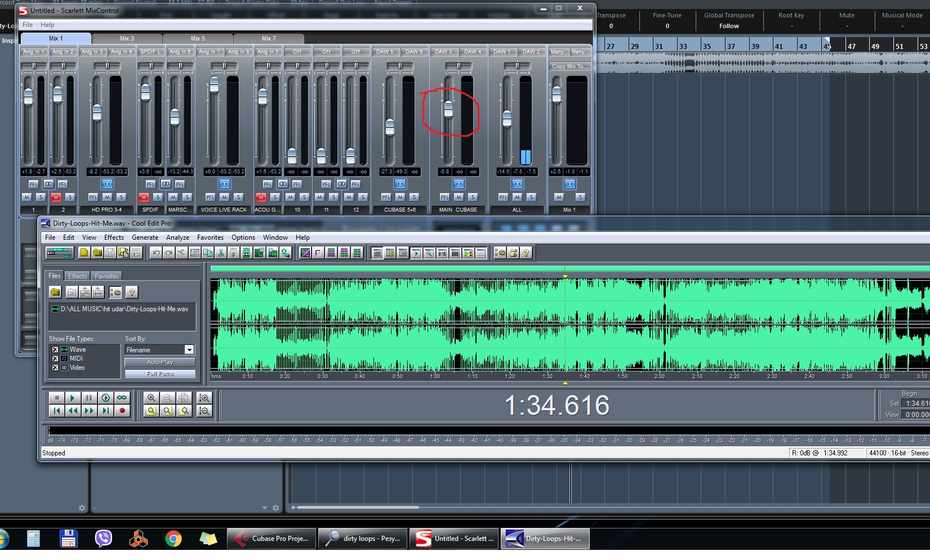Toggle the Wave file type checkbox
Screen dimensions: 930x560
[55, 350]
